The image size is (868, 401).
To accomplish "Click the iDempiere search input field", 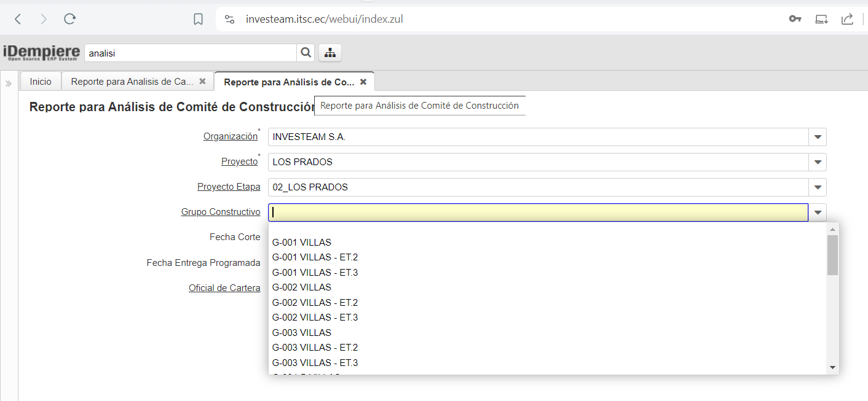I will point(190,53).
